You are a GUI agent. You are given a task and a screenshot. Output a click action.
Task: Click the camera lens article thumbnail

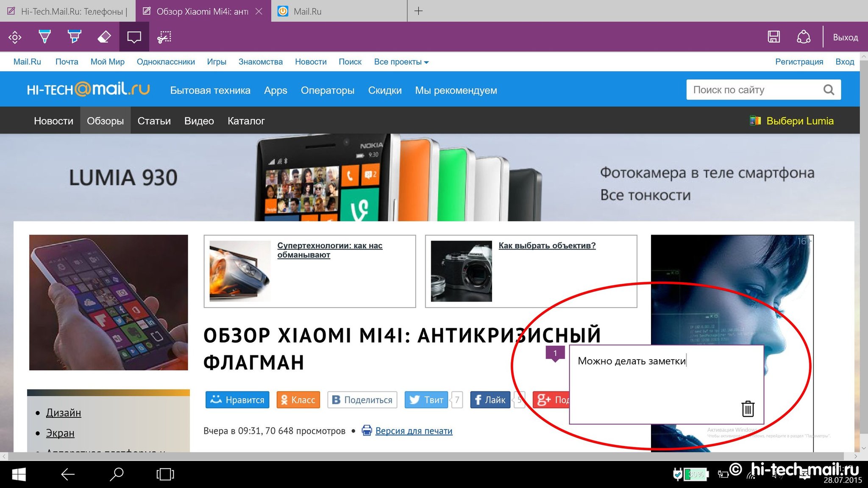coord(461,271)
